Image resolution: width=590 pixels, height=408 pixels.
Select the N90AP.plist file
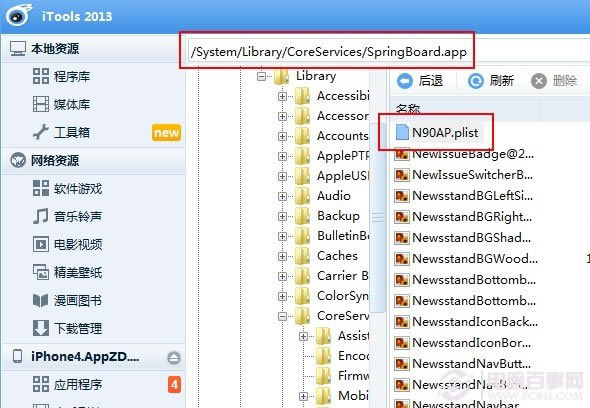(x=437, y=132)
